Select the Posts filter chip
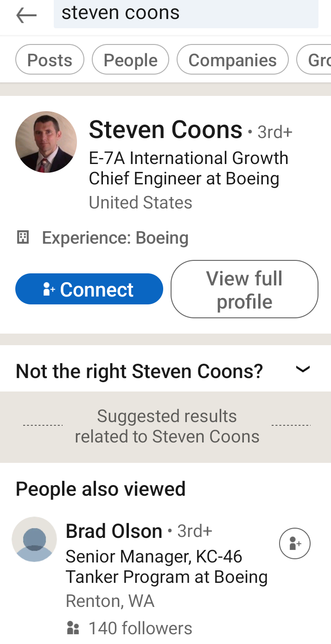This screenshot has width=331, height=644. click(x=50, y=60)
